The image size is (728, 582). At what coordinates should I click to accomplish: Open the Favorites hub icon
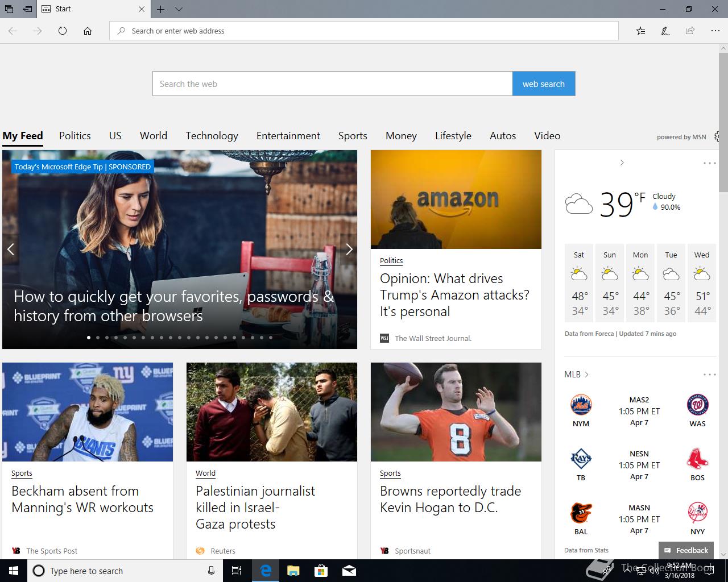click(x=640, y=31)
